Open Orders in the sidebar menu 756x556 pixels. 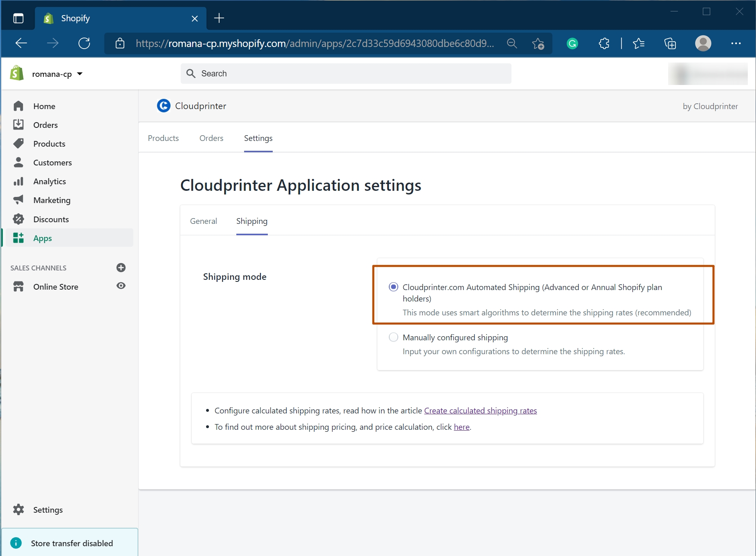[x=45, y=125]
